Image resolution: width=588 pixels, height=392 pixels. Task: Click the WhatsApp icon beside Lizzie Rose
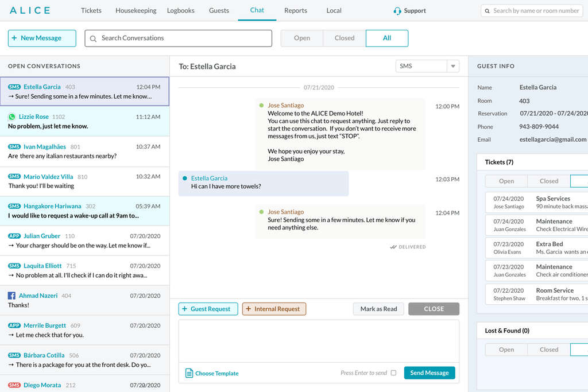11,117
